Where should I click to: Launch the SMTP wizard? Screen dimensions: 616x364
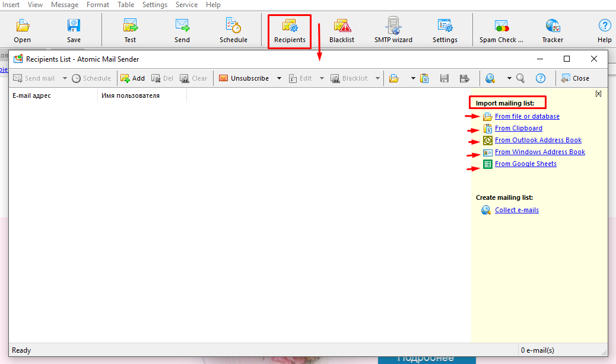[x=393, y=31]
